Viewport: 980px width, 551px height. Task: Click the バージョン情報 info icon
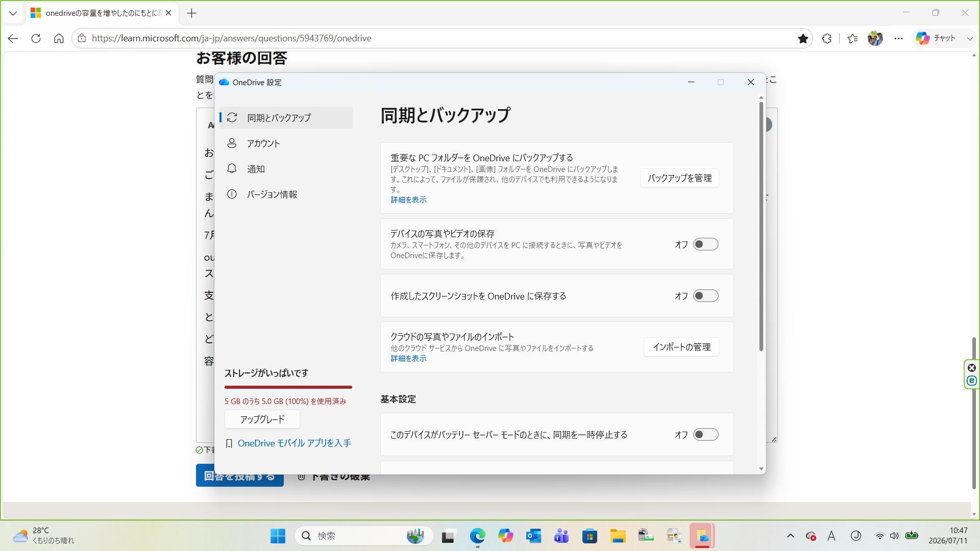pos(232,194)
